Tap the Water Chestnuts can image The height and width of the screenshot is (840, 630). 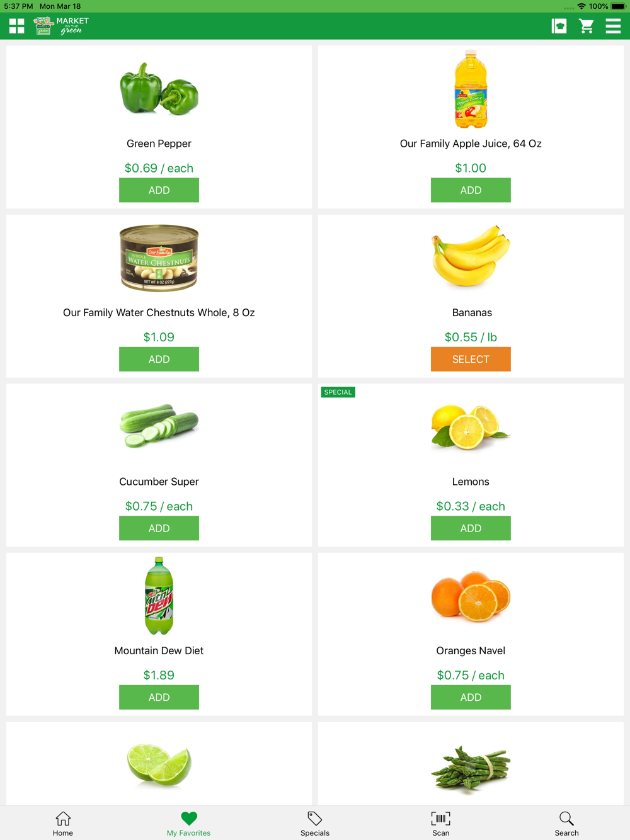coord(159,258)
